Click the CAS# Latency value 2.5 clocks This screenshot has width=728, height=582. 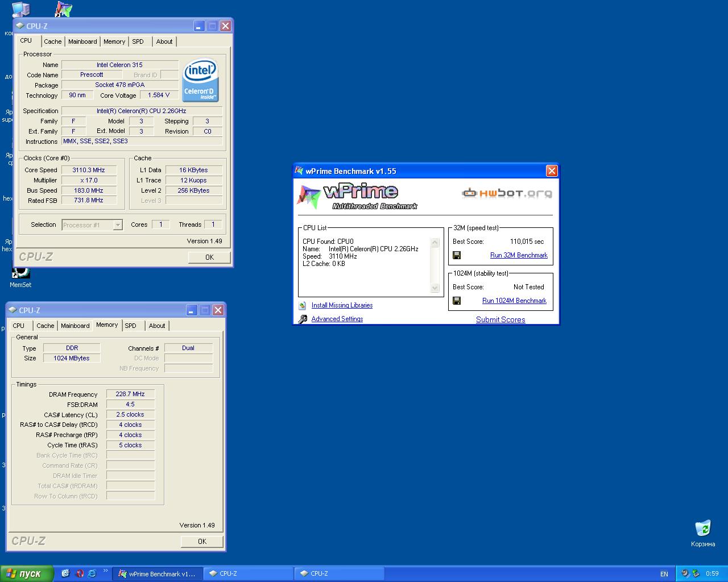tap(130, 414)
